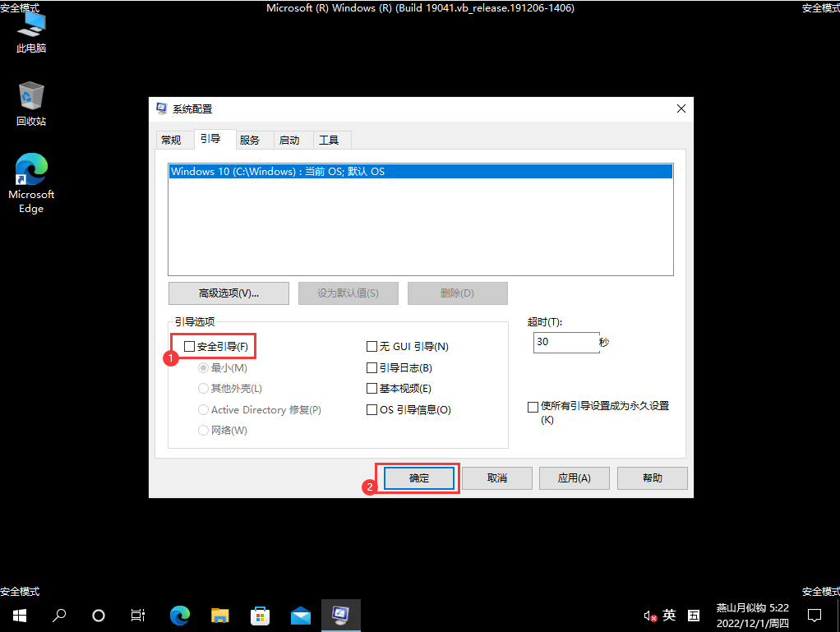The image size is (840, 632).
Task: Click the muted volume tray icon
Action: coord(650,616)
